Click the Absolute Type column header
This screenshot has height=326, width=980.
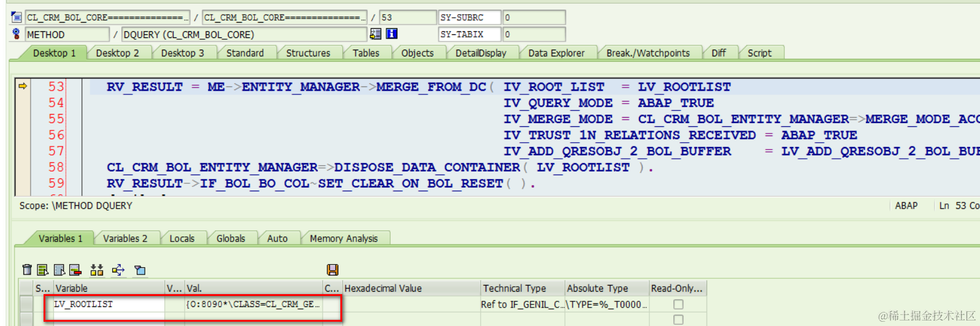pos(607,288)
